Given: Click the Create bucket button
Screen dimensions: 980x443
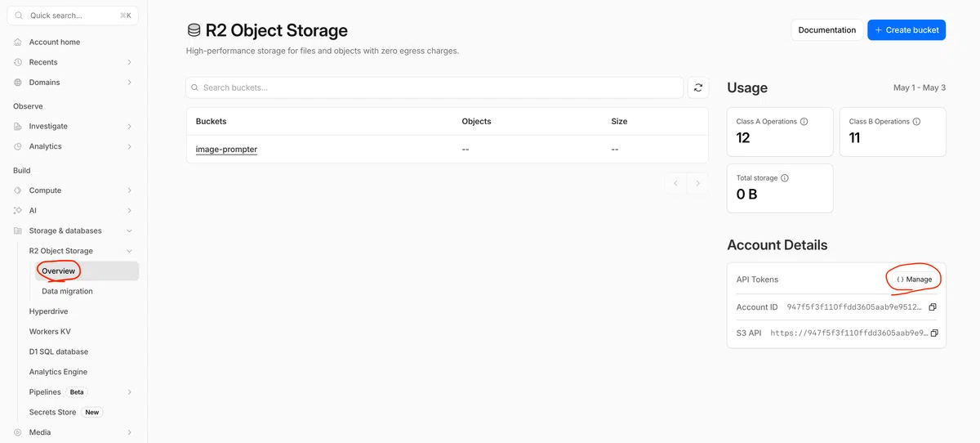Looking at the screenshot, I should [x=906, y=30].
